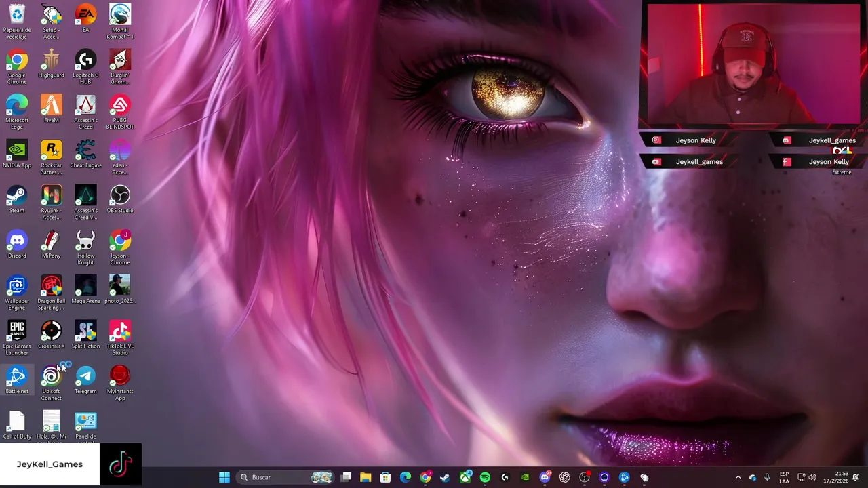
Task: Open the ESP LAA keyboard language switcher
Action: (x=784, y=477)
